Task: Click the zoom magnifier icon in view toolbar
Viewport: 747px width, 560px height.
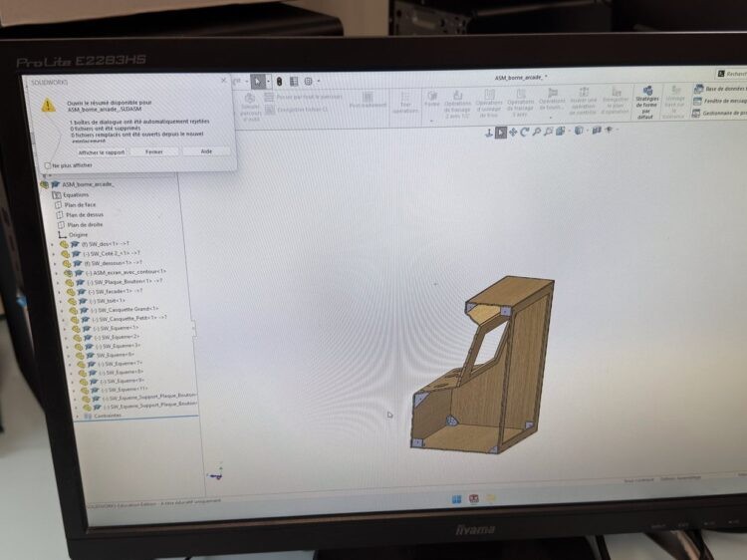Action: (x=537, y=132)
